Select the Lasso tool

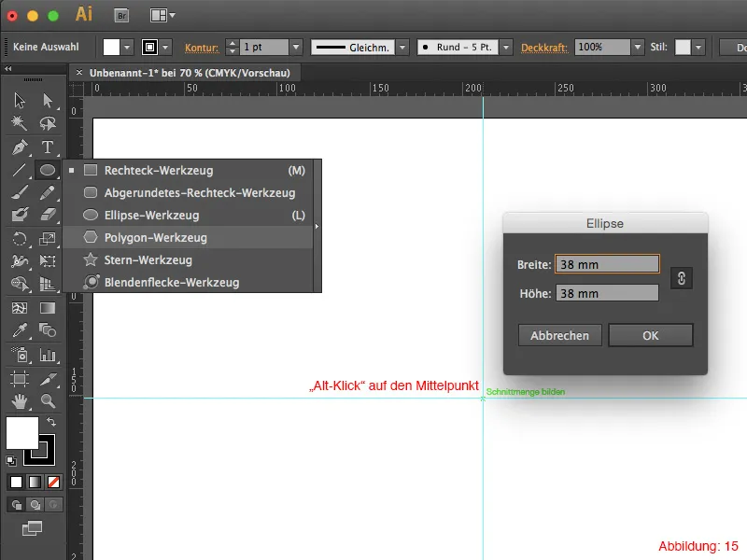pos(48,123)
